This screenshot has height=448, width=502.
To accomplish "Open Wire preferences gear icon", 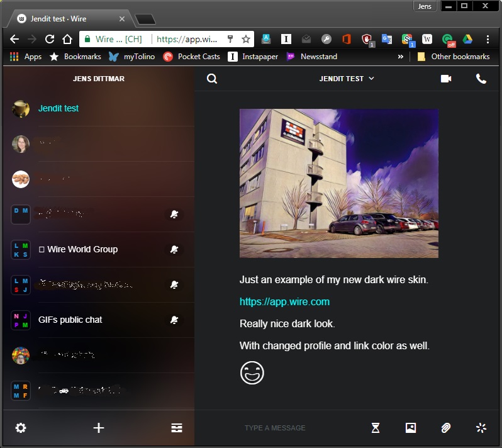I will [x=21, y=427].
